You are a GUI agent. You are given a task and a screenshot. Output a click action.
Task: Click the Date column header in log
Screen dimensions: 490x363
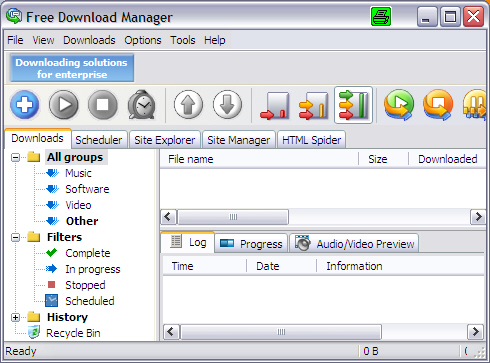[281, 266]
